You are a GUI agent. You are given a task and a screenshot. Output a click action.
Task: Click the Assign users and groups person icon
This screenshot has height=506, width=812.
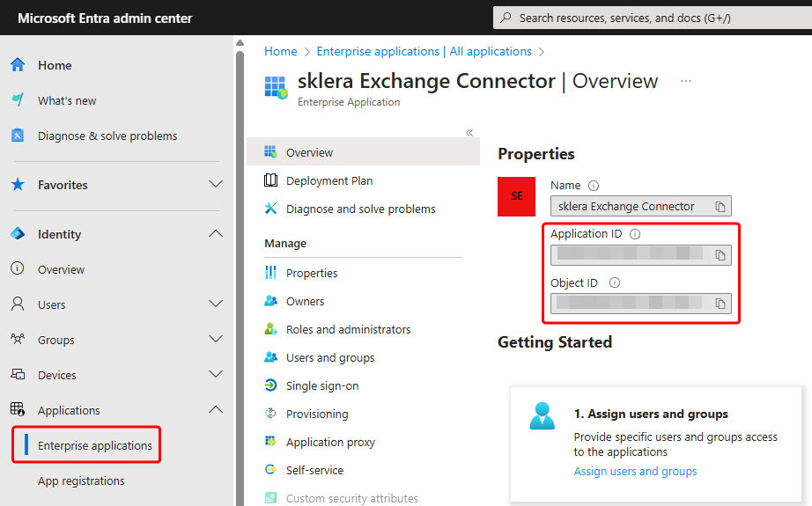(543, 416)
